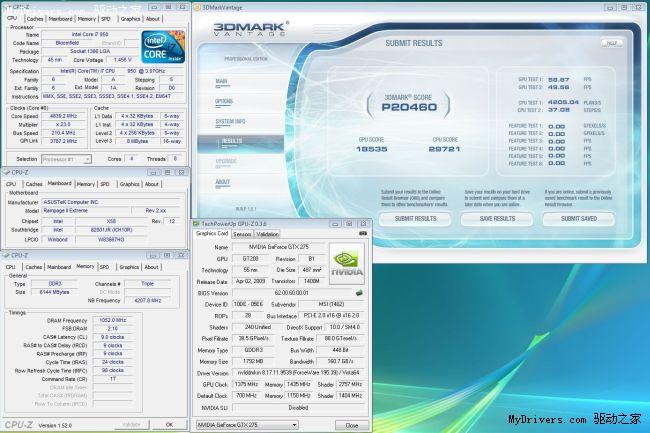This screenshot has width=650, height=433.
Task: Switch to the Validation tab in GPU-Z
Action: point(267,234)
